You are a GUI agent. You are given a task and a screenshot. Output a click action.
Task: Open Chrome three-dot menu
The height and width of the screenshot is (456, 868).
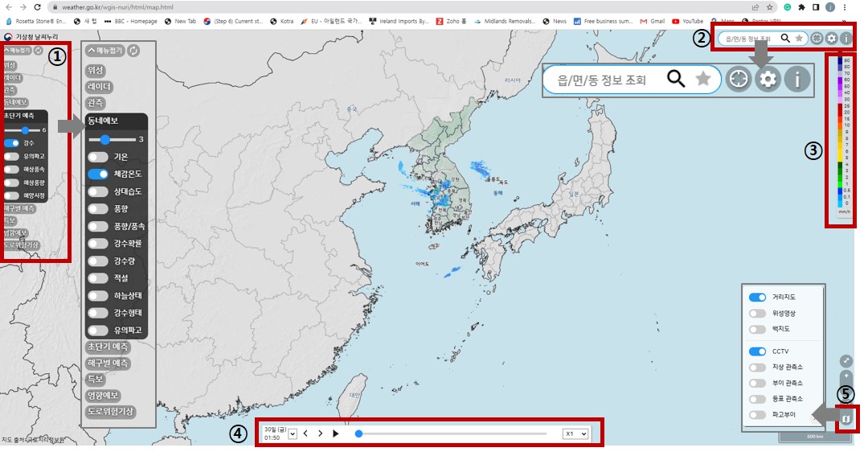845,7
